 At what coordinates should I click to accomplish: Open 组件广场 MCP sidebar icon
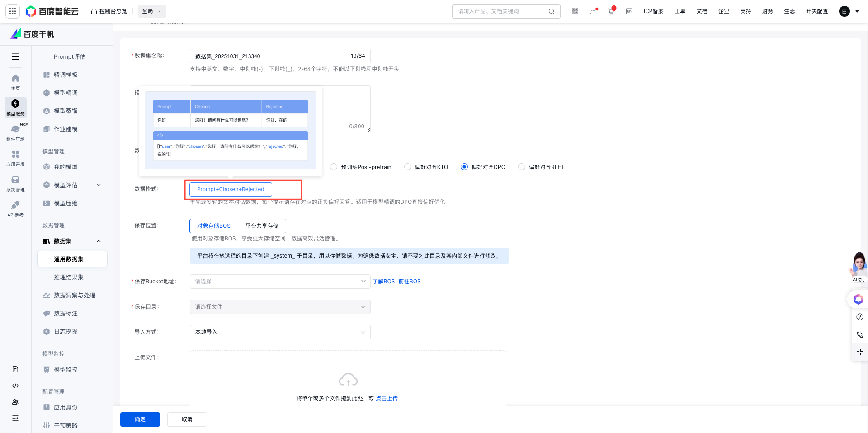[15, 132]
